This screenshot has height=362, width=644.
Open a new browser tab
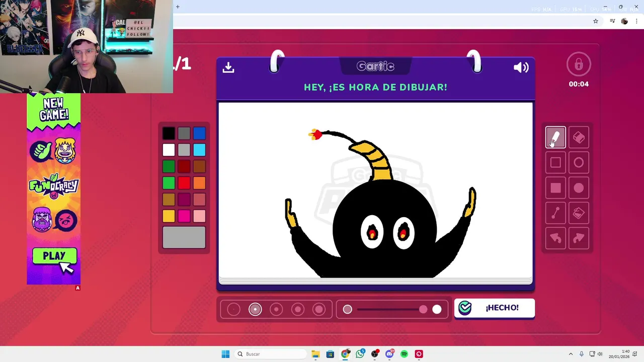(178, 7)
